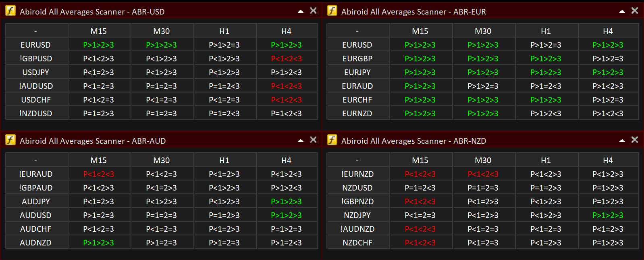
Task: Click EURGBP H1 green signal cell
Action: (x=546, y=59)
